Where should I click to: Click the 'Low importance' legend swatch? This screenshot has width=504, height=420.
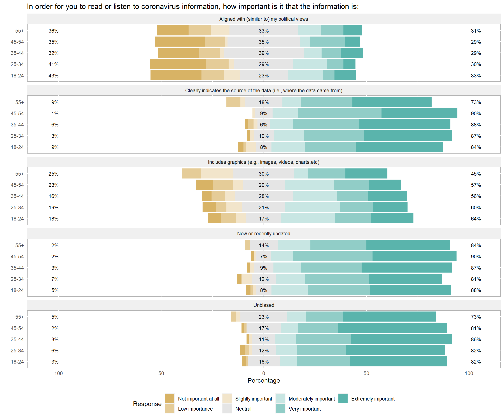tap(170, 408)
